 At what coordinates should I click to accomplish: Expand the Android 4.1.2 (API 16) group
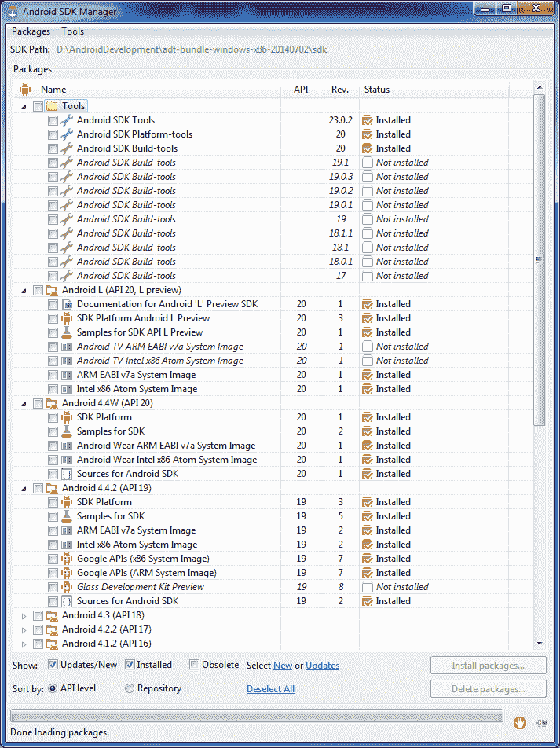click(24, 644)
